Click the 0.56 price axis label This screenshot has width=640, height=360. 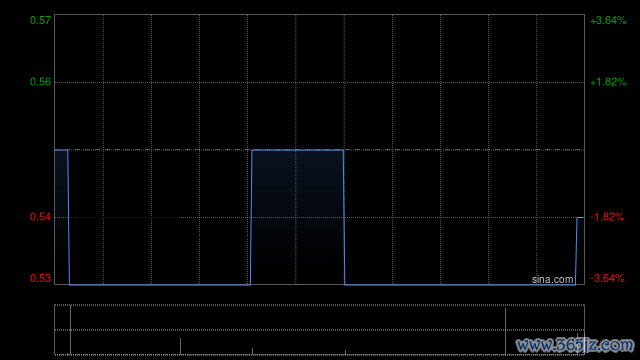(x=40, y=82)
